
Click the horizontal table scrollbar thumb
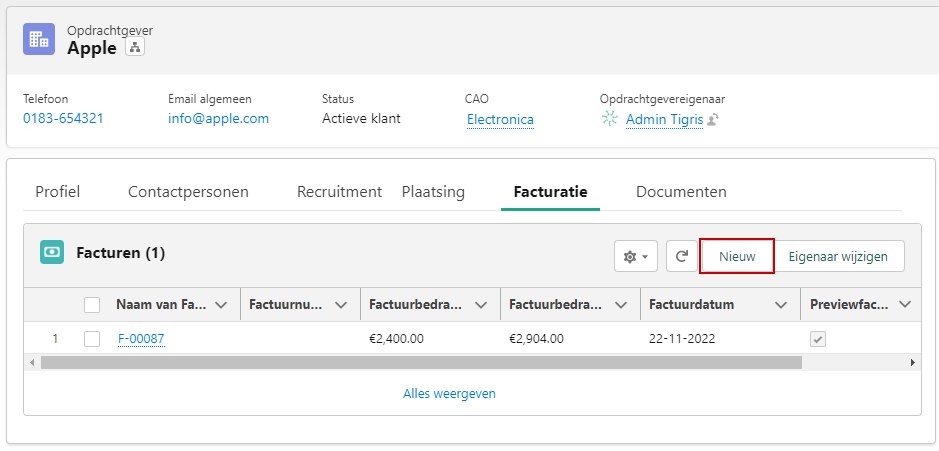pos(421,362)
